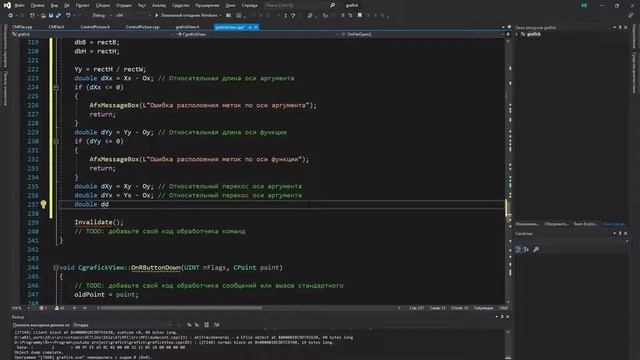Open the Файл menu

[x=20, y=6]
